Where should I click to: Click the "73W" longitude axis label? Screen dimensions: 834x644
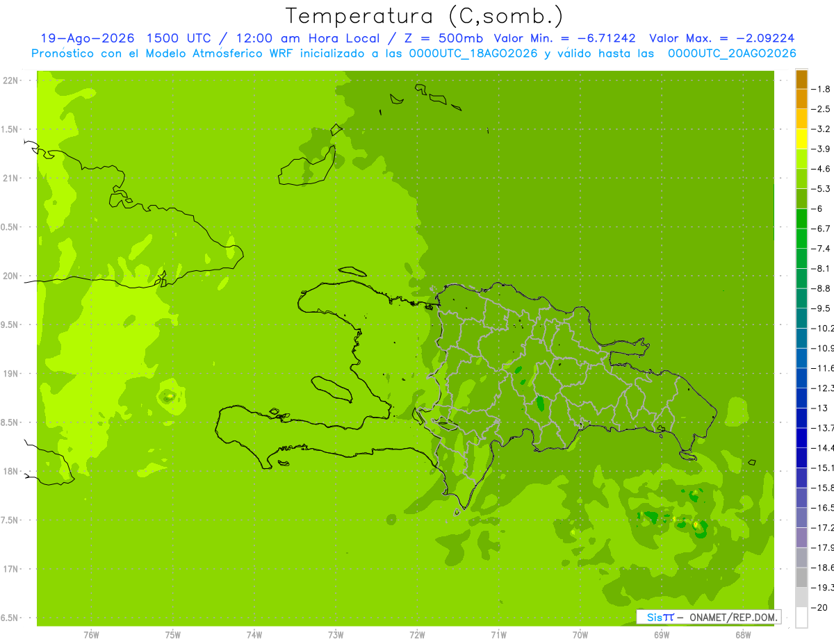coord(336,635)
